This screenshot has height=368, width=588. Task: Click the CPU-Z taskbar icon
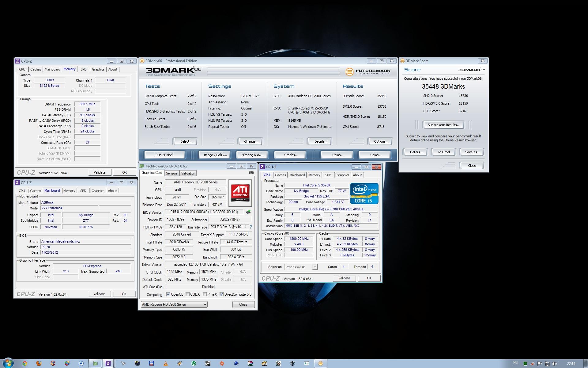click(x=108, y=363)
